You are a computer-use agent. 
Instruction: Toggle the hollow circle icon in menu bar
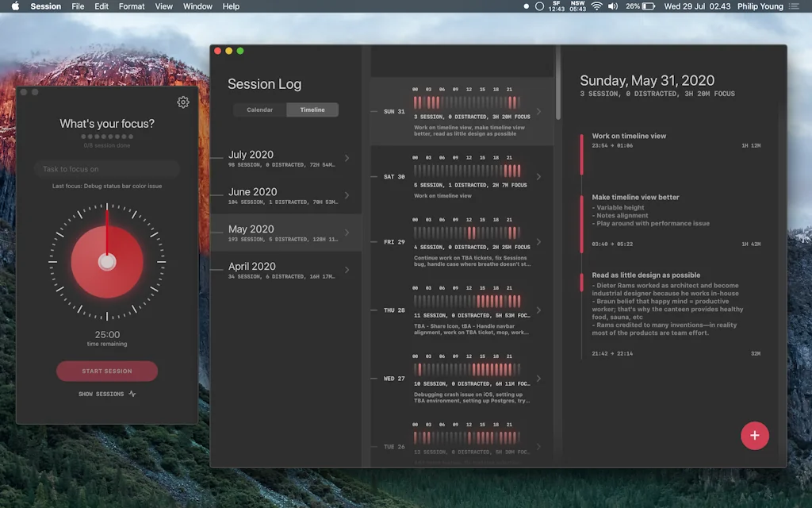pyautogui.click(x=538, y=6)
